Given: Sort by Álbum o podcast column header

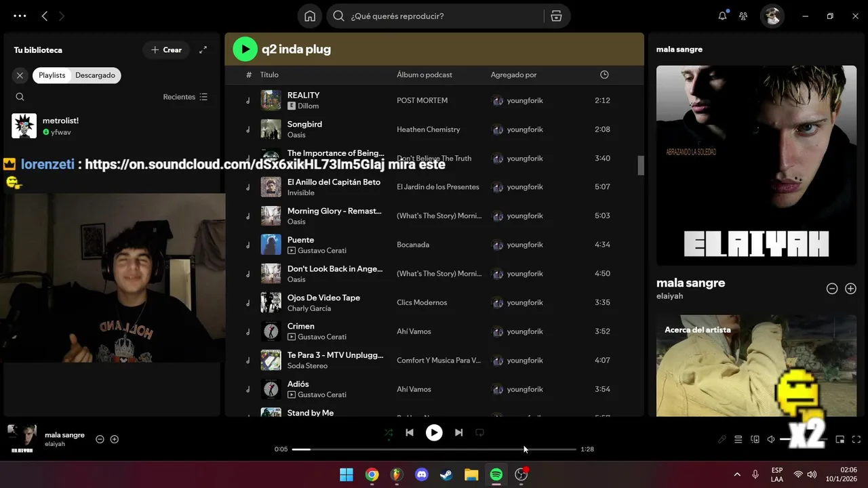Looking at the screenshot, I should 425,75.
